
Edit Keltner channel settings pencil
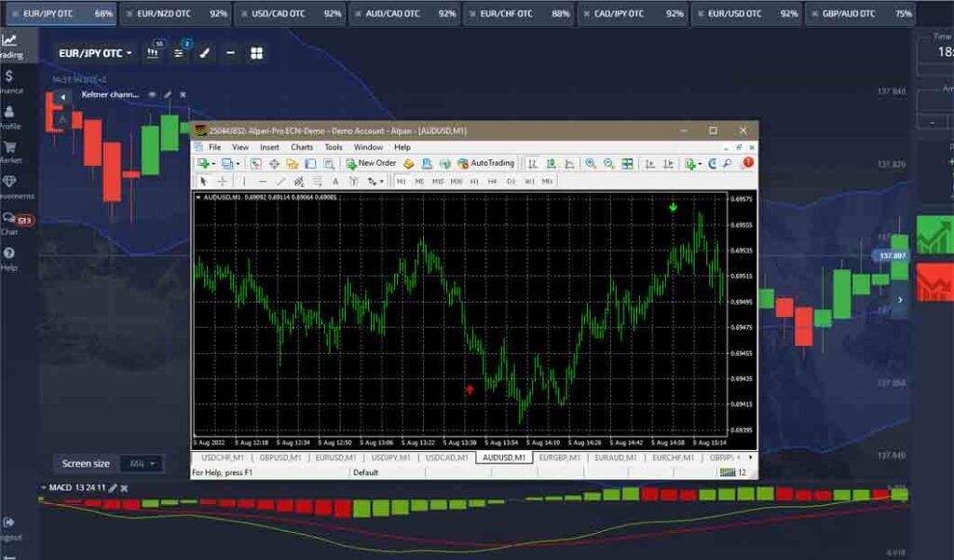[x=168, y=94]
